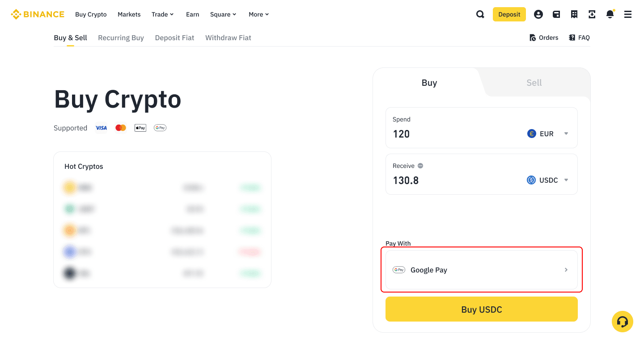The width and height of the screenshot is (644, 343).
Task: Click the Spend amount input field
Action: click(452, 134)
